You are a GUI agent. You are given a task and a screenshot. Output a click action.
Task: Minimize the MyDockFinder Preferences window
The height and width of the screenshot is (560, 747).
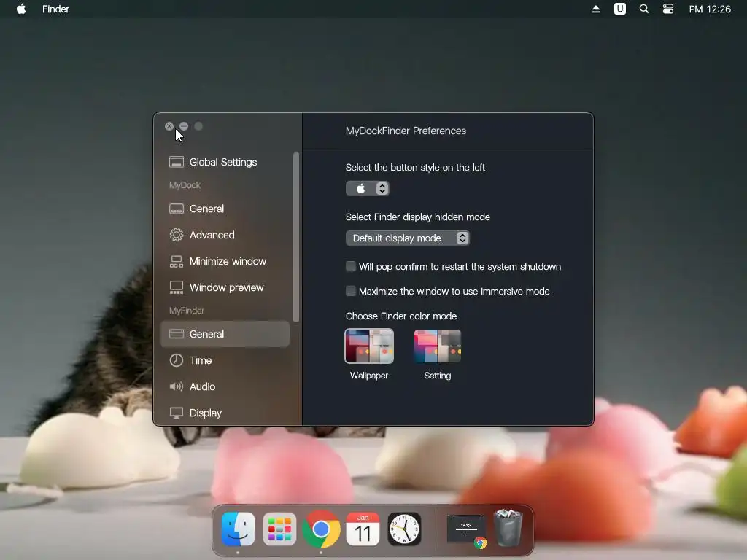tap(184, 126)
